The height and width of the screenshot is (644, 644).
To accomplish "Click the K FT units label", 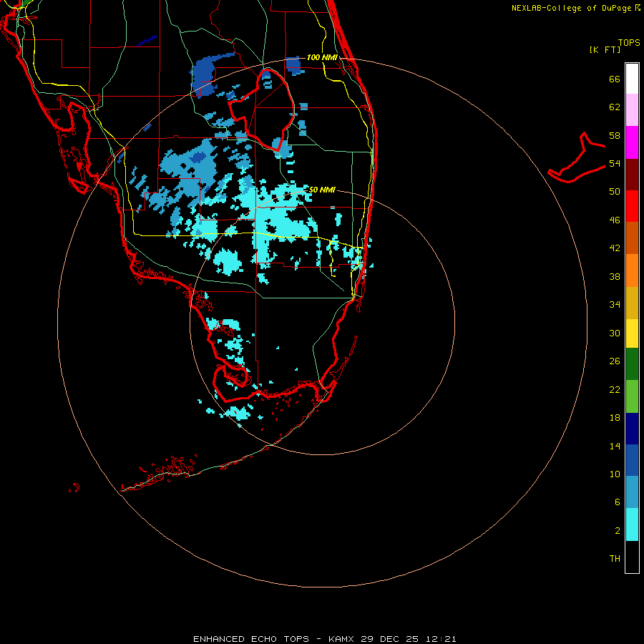I will [x=605, y=49].
